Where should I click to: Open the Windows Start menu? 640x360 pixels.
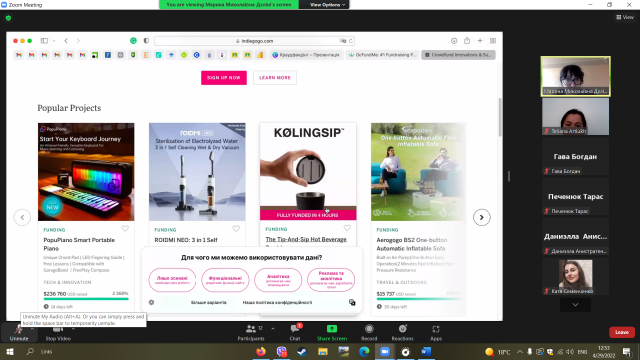[x=10, y=351]
